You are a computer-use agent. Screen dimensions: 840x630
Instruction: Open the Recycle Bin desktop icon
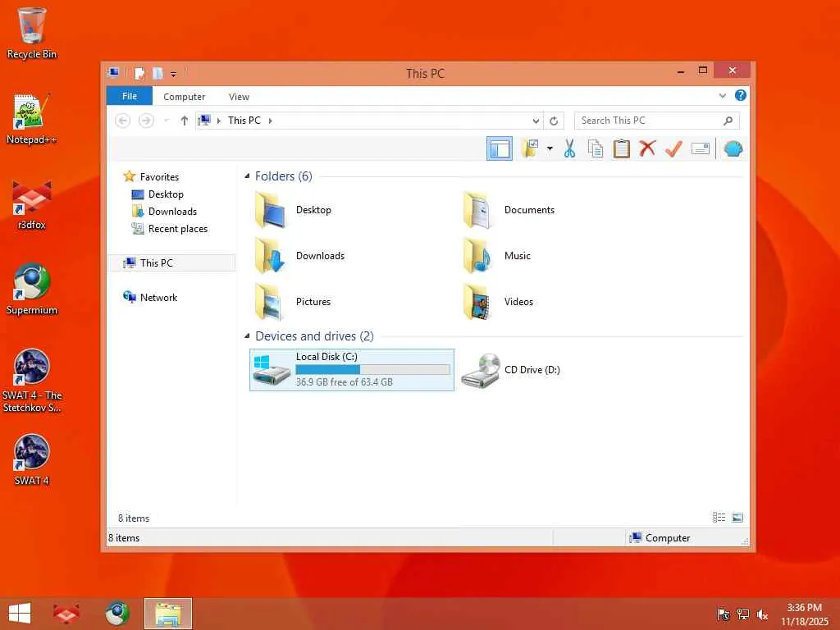coord(32,33)
